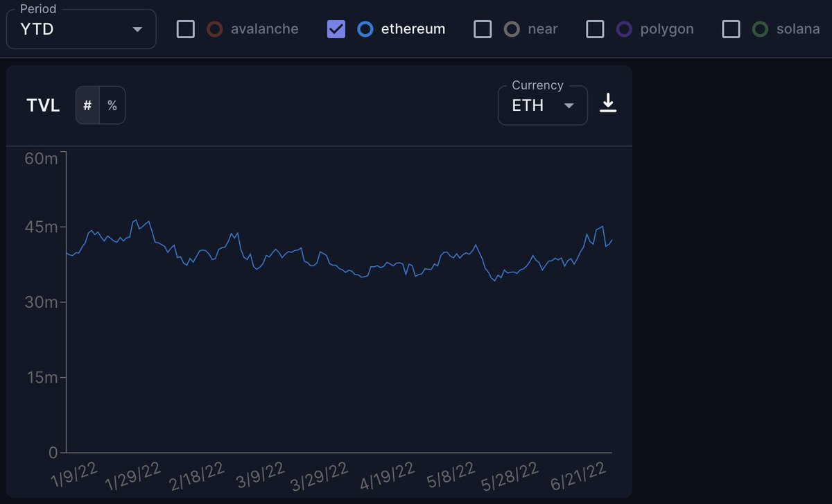Open the Period YTD dropdown

pos(81,29)
